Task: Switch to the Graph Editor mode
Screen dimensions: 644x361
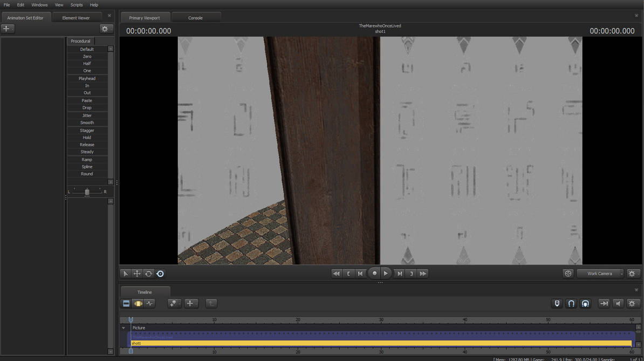Action: click(x=150, y=304)
